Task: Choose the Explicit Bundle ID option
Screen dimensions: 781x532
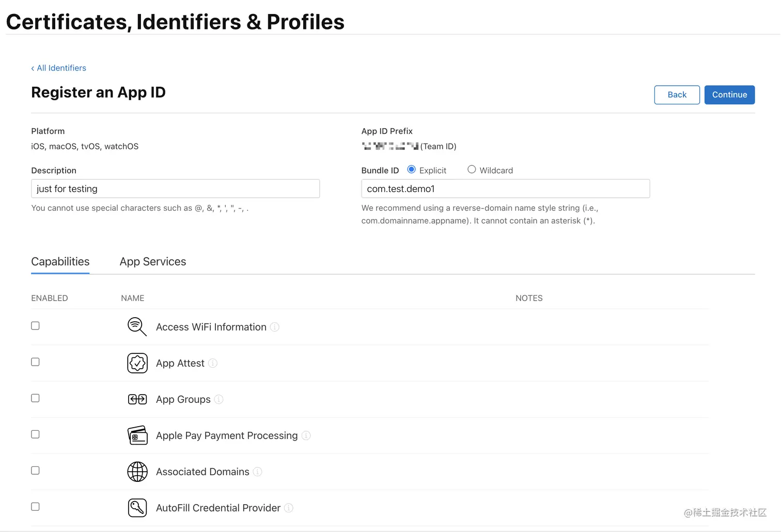Action: tap(412, 169)
